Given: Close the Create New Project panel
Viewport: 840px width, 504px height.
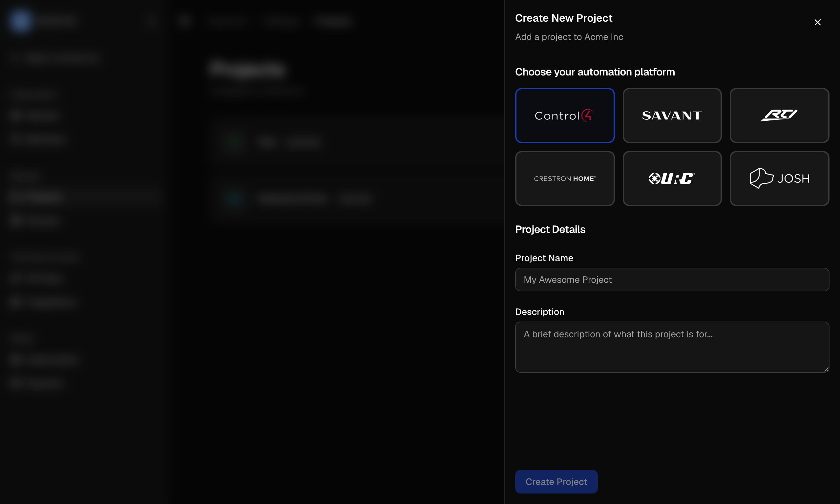Looking at the screenshot, I should pyautogui.click(x=818, y=22).
